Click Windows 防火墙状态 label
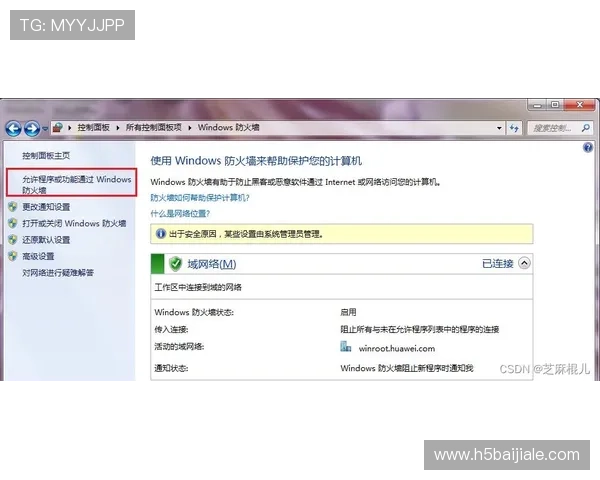Screen dimensions: 600x480 click(x=194, y=312)
